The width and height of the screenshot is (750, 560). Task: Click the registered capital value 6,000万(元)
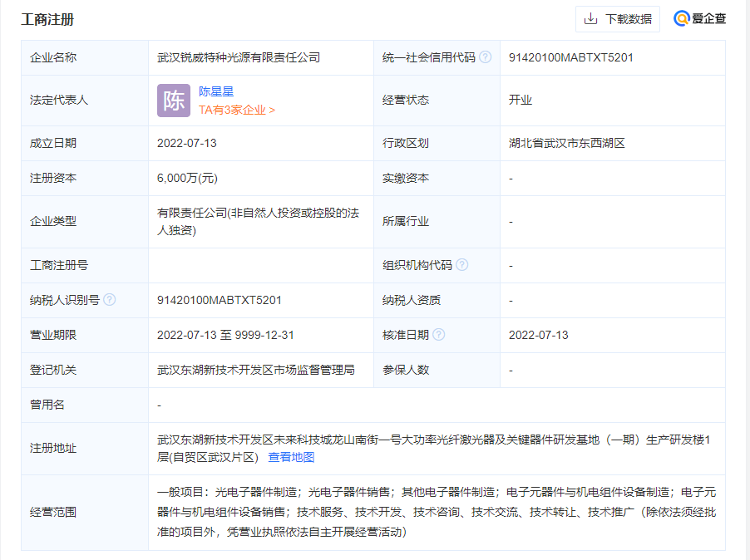pos(187,178)
